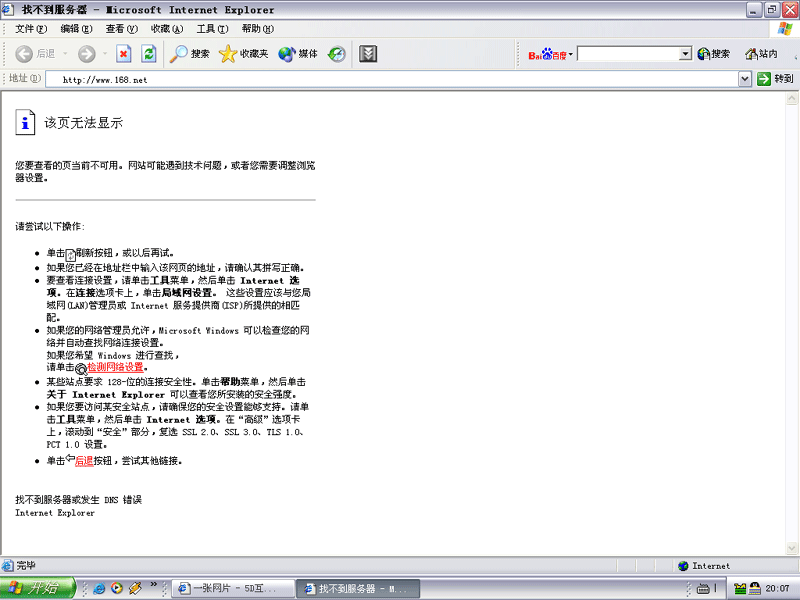Click the Internet zone icon in status bar
800x600 pixels.
683,565
